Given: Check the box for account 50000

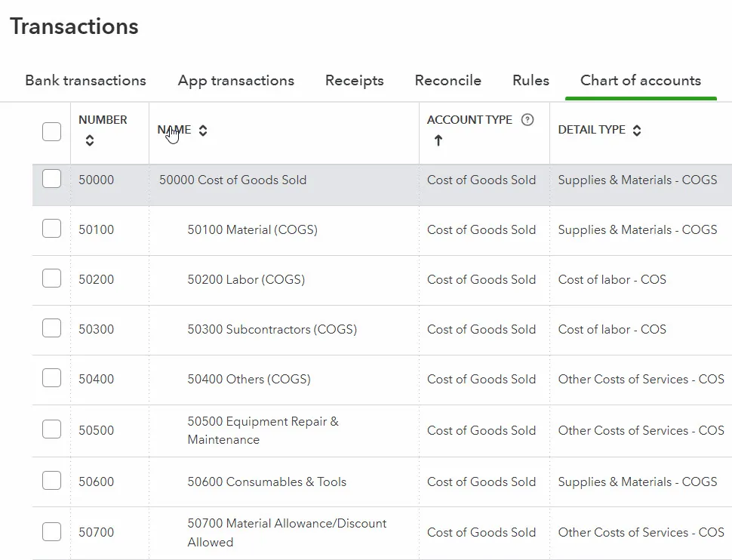Looking at the screenshot, I should click(x=51, y=180).
